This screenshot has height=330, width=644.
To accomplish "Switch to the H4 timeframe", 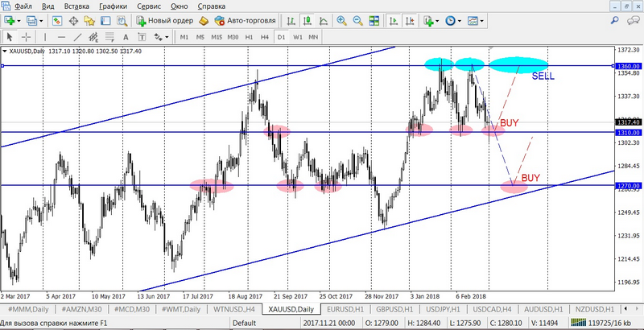I will [x=264, y=37].
